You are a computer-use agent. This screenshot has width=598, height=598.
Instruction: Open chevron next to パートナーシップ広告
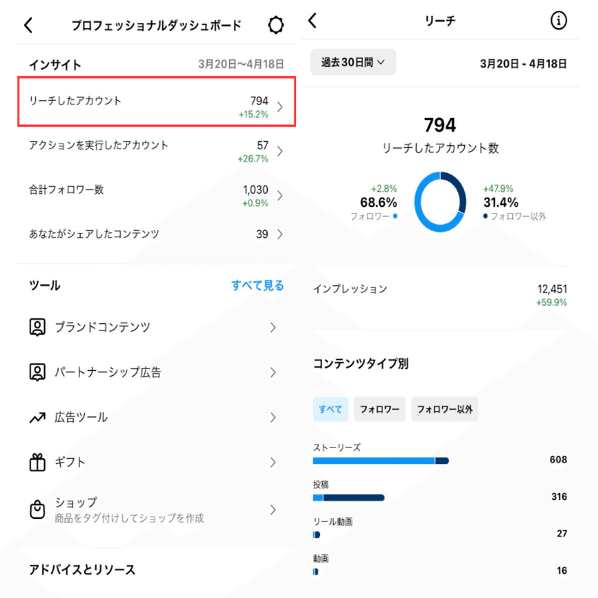273,372
